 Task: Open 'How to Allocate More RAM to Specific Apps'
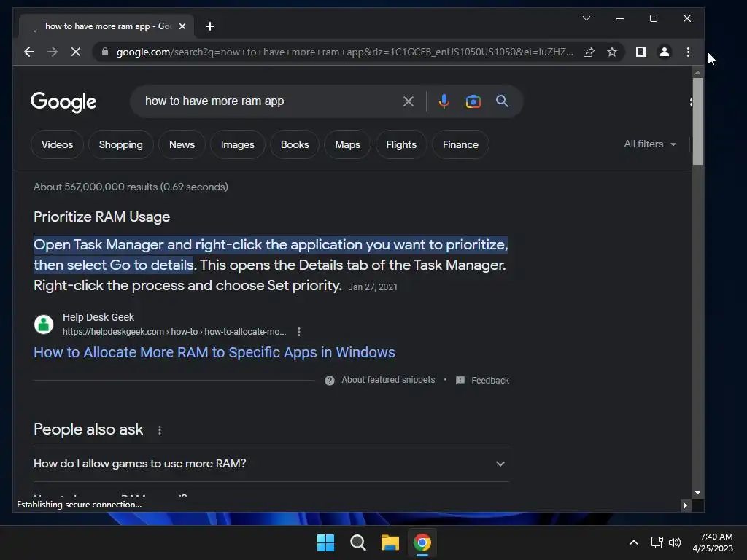pyautogui.click(x=214, y=352)
